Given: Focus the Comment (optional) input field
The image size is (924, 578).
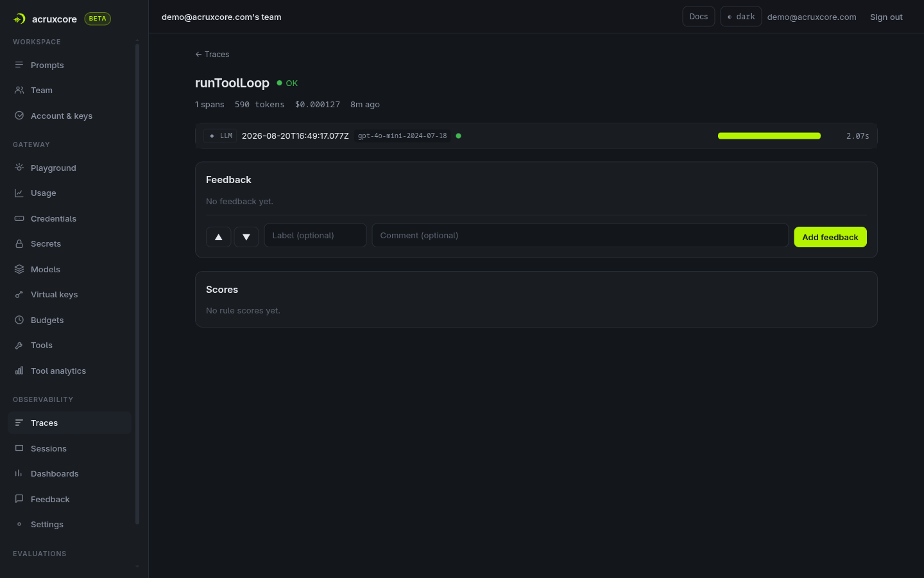Looking at the screenshot, I should (x=580, y=236).
